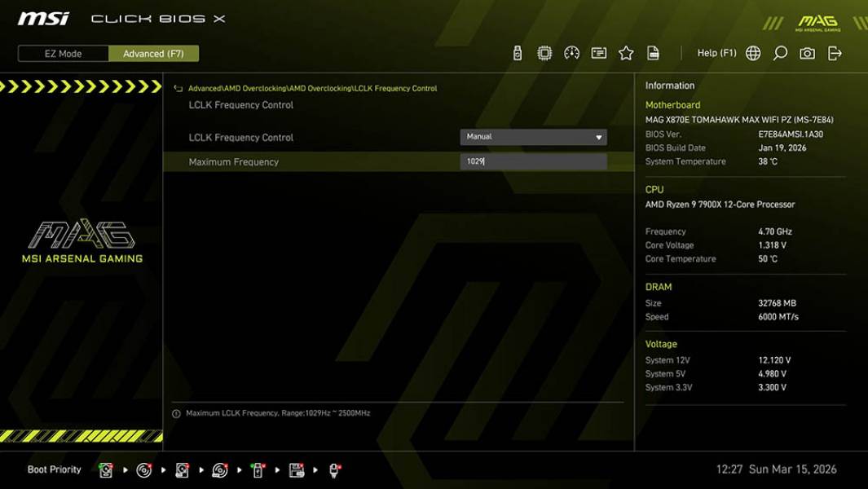This screenshot has width=868, height=489.
Task: Click the search magnifier icon
Action: [x=781, y=52]
